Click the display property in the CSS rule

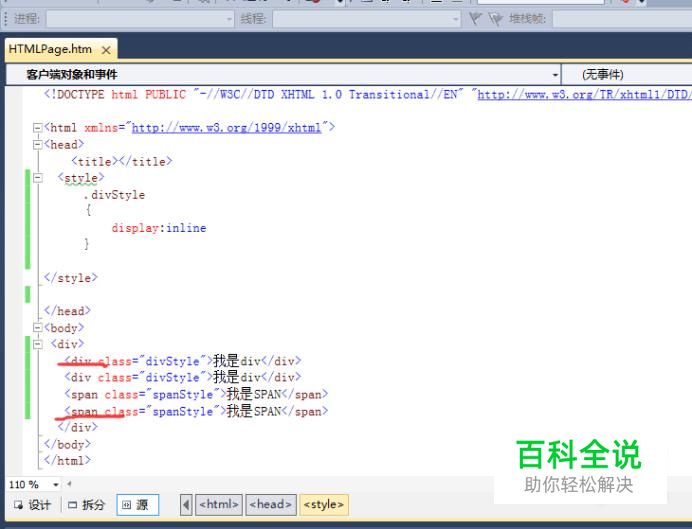pyautogui.click(x=135, y=228)
